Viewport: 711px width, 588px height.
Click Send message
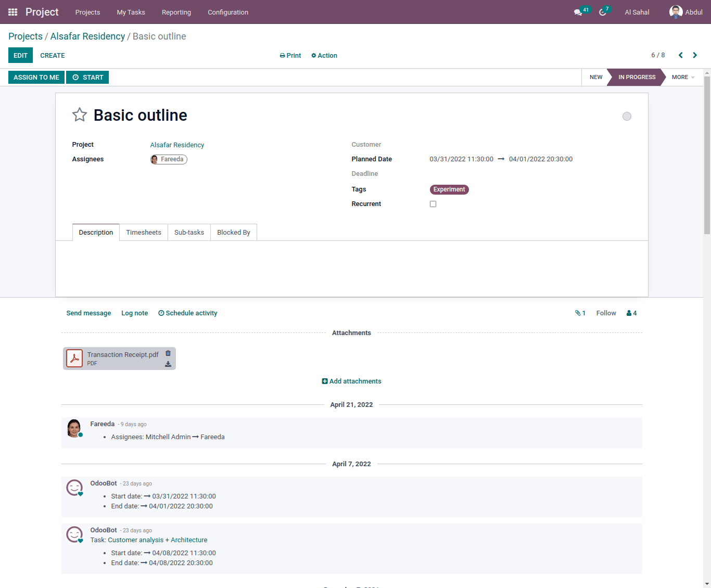point(88,313)
